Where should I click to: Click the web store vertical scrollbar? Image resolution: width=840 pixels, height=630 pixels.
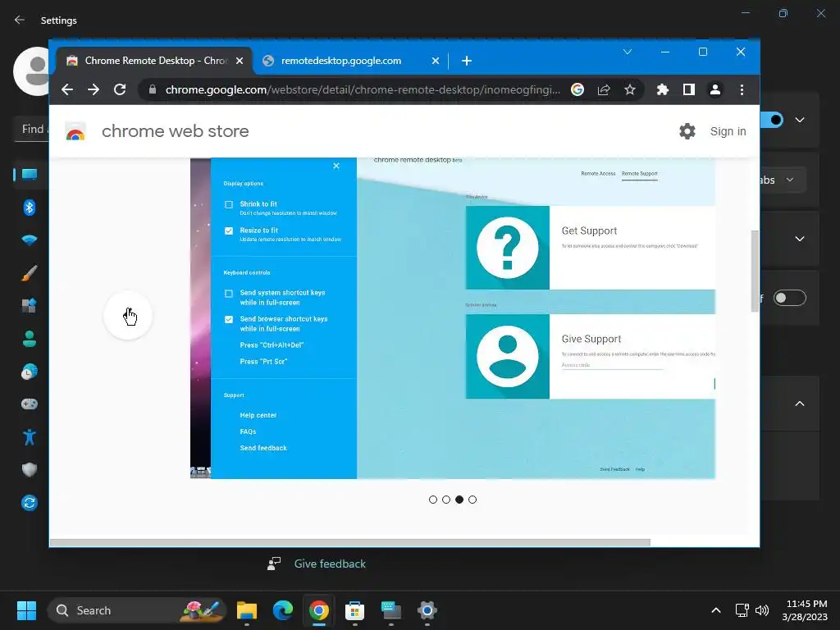coord(755,271)
